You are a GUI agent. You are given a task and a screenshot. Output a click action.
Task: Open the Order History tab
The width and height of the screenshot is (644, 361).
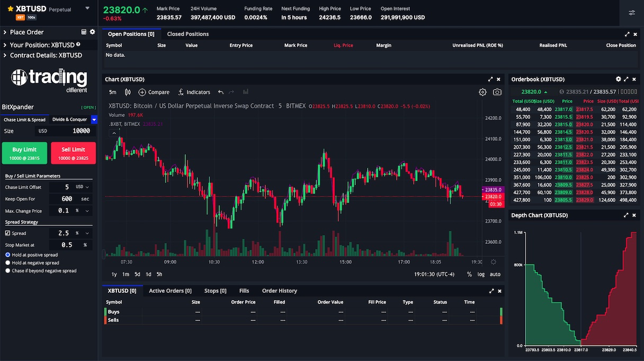tap(279, 291)
